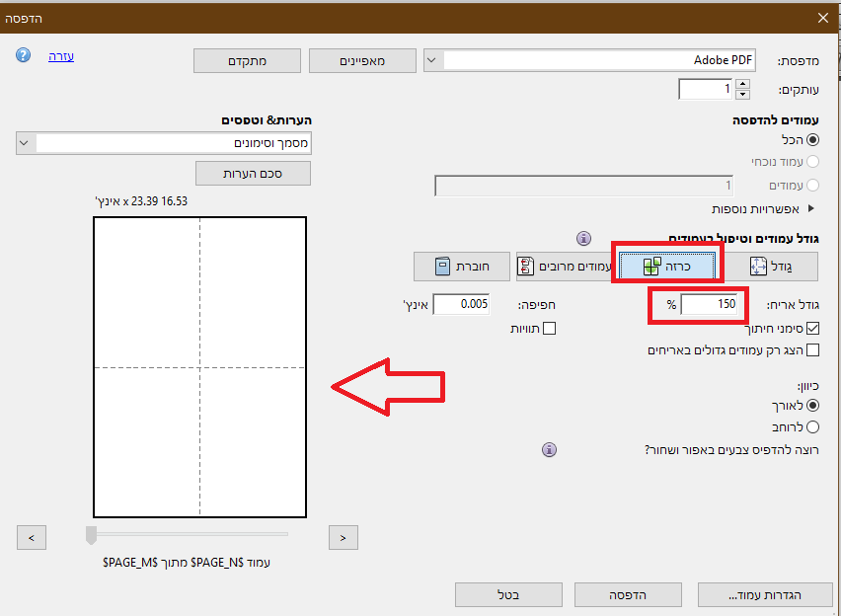Select the הכל all pages radio button
This screenshot has width=841, height=616.
[812, 140]
